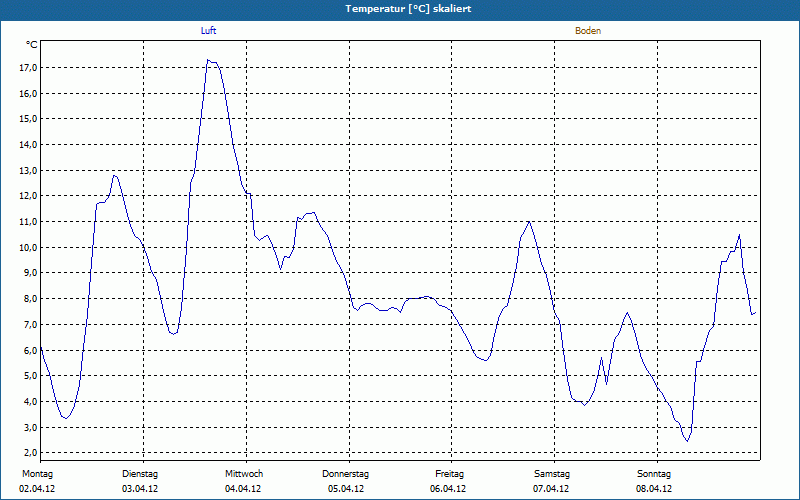The height and width of the screenshot is (500, 800).
Task: Select the '7,0' y-axis value
Action: click(30, 324)
